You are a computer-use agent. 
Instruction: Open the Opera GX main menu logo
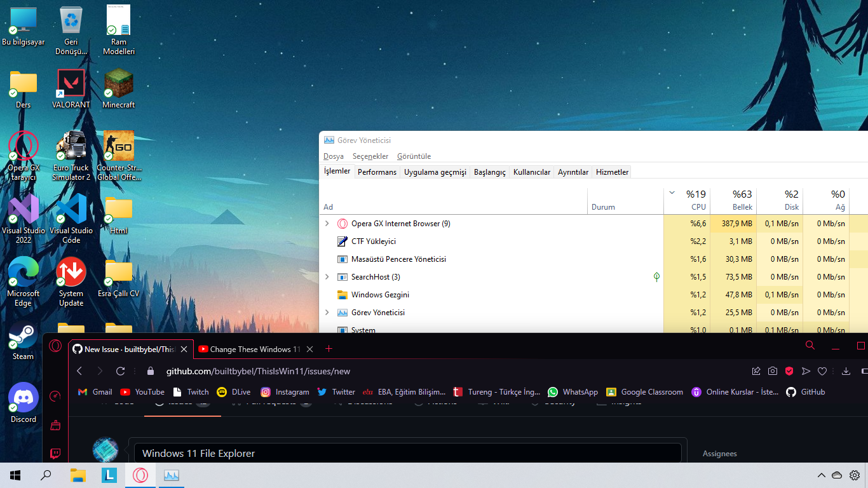[x=55, y=346]
